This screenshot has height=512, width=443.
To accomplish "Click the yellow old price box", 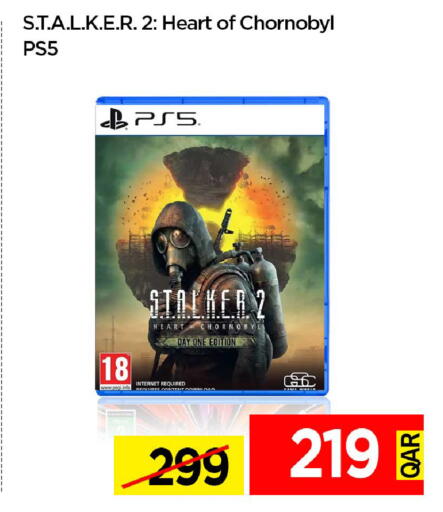I will click(x=179, y=466).
